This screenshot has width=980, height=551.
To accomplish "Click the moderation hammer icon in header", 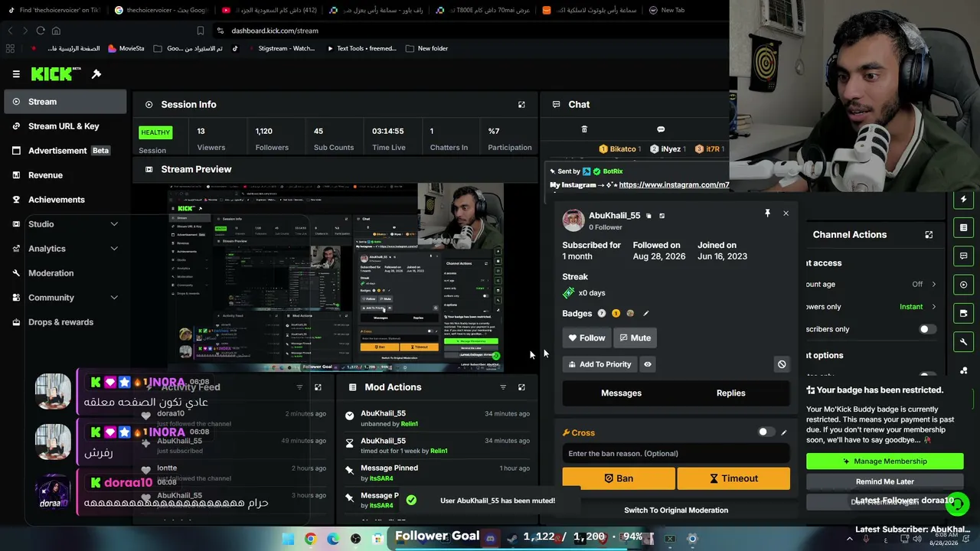I will tap(96, 74).
